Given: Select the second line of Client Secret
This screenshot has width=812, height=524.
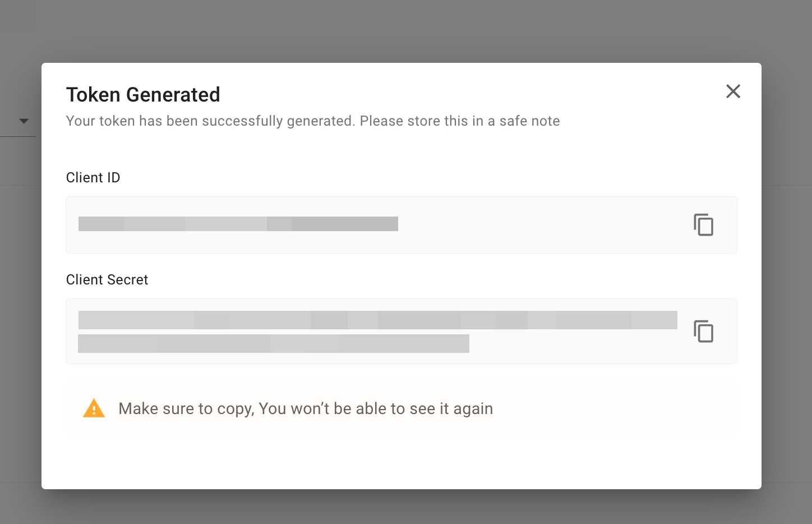Looking at the screenshot, I should click(x=274, y=343).
